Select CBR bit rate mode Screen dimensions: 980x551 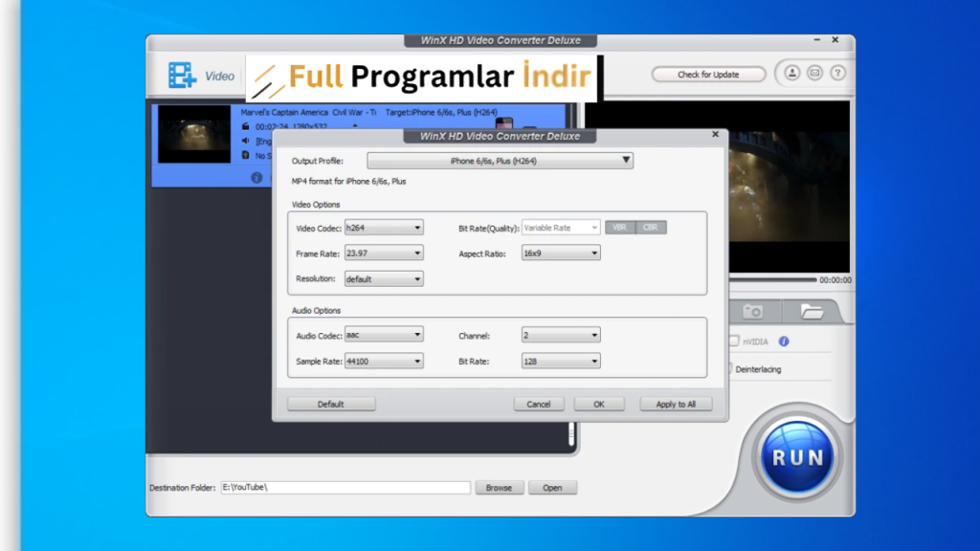coord(651,228)
